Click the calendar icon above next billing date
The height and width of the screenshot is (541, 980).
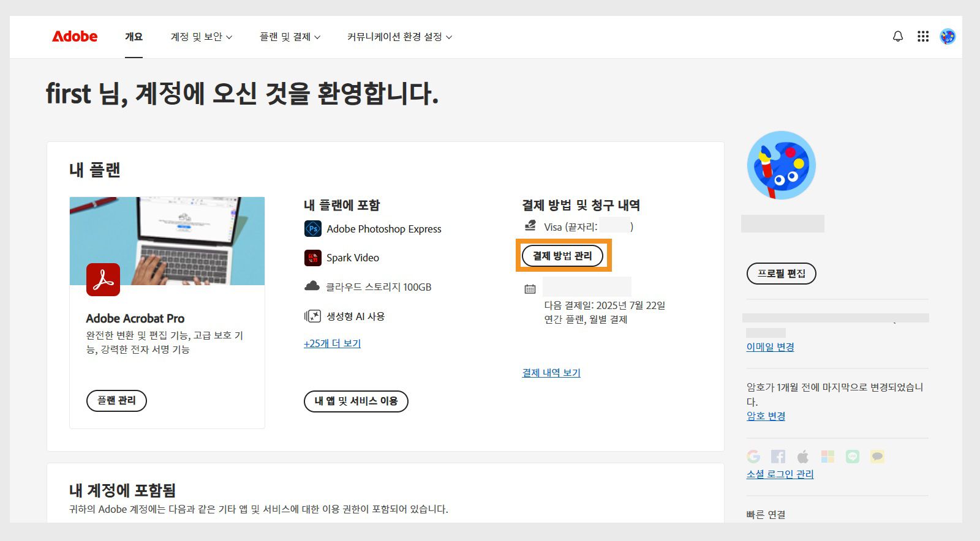click(x=530, y=289)
